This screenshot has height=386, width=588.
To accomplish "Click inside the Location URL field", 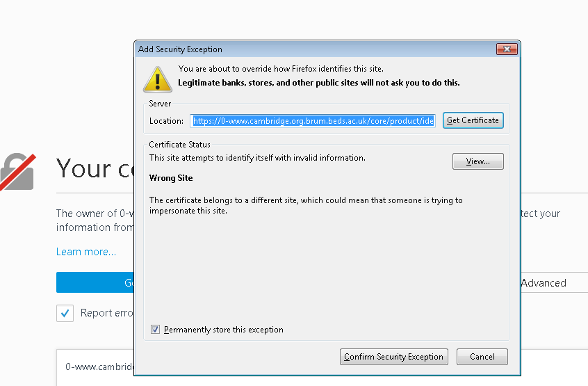I will point(313,120).
